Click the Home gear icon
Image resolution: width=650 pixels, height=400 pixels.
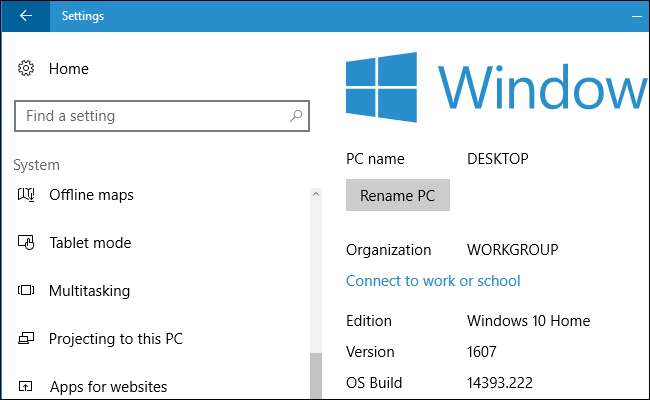tap(26, 69)
